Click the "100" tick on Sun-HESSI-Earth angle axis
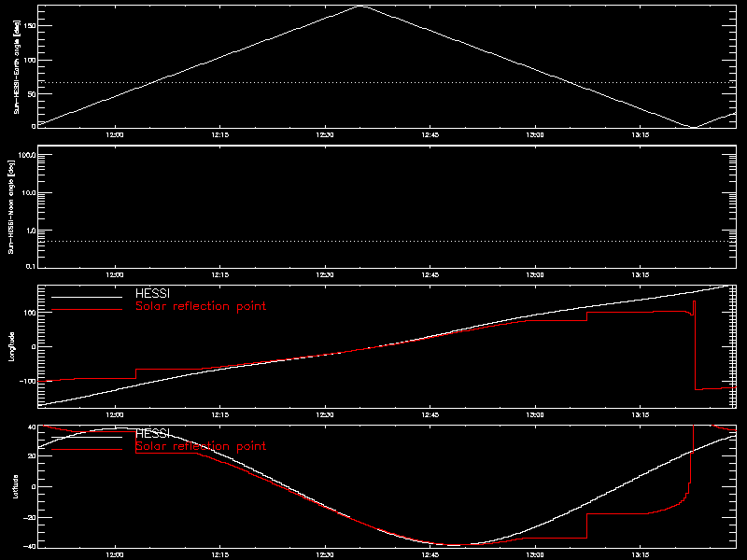Image resolution: width=747 pixels, height=560 pixels. [30, 60]
